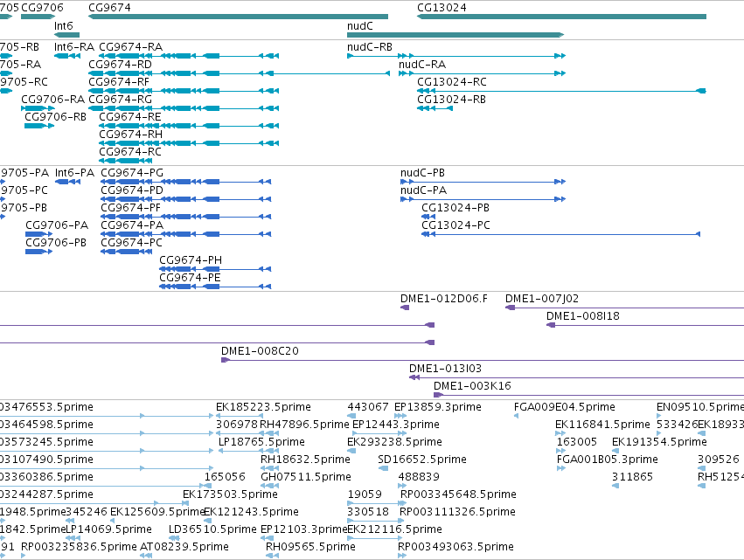Viewport: 744px width, 560px height.
Task: Select the CG9674-PA protein label
Action: [132, 225]
